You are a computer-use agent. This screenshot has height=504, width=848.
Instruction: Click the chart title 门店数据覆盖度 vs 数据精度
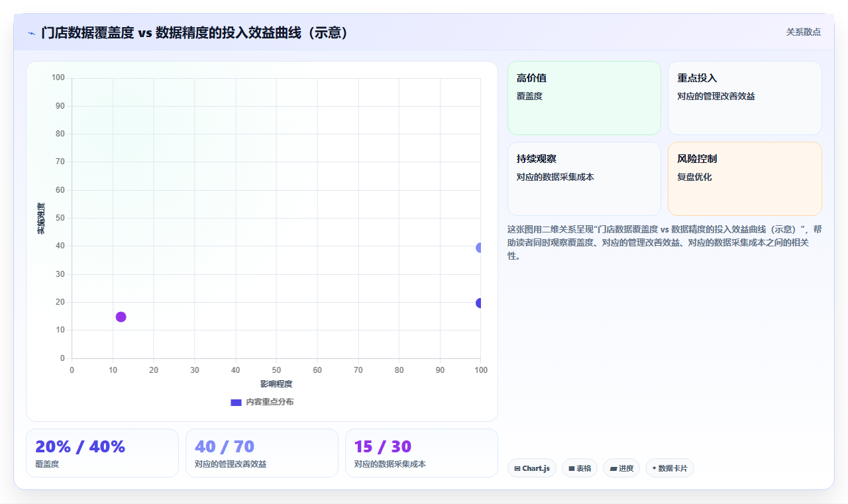pos(195,32)
